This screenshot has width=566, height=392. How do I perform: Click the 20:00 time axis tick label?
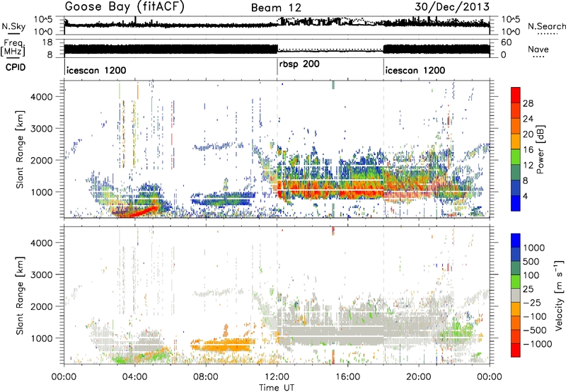[x=419, y=377]
